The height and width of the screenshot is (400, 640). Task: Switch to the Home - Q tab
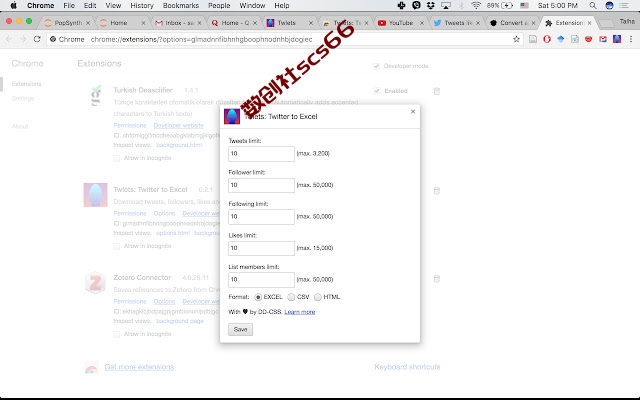tap(233, 23)
